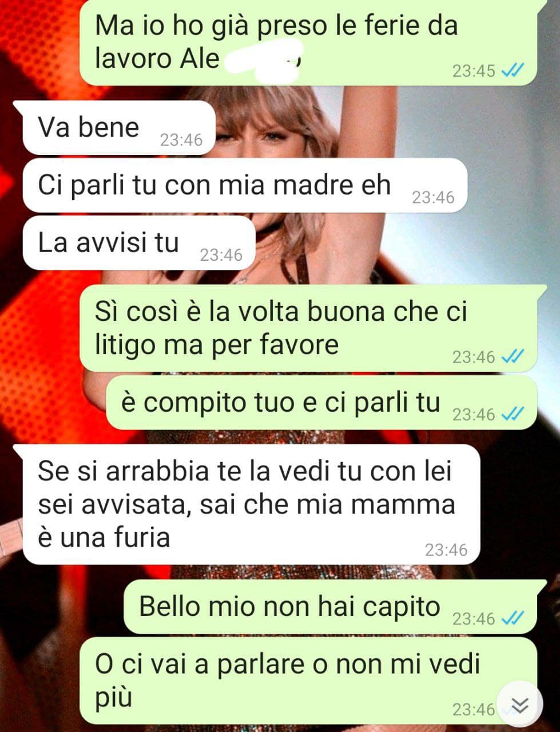This screenshot has height=732, width=560.
Task: Select 'O ci vai a parlare' message bubble
Action: click(308, 681)
